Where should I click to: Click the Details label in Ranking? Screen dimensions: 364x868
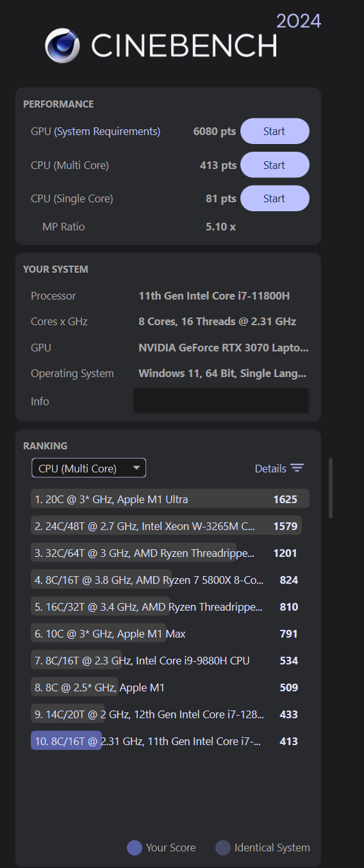[x=270, y=469]
